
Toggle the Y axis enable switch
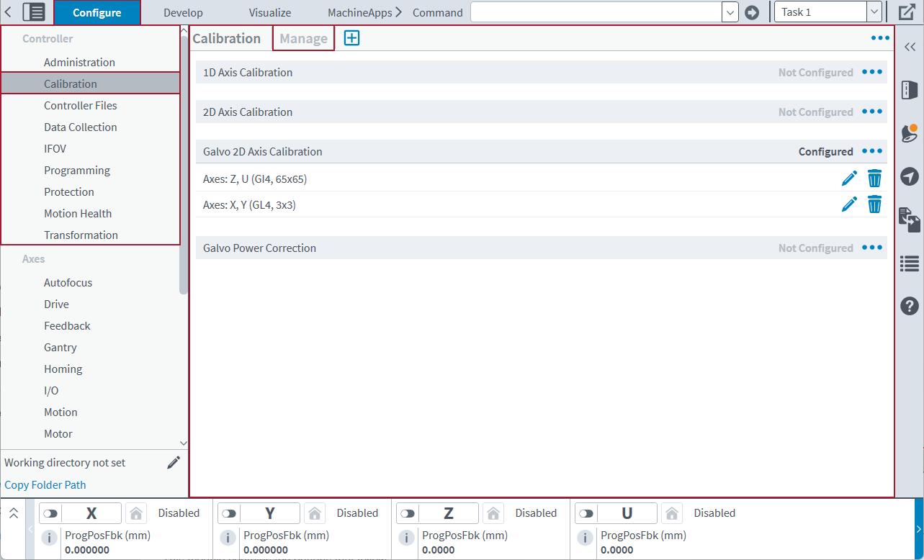tap(229, 513)
